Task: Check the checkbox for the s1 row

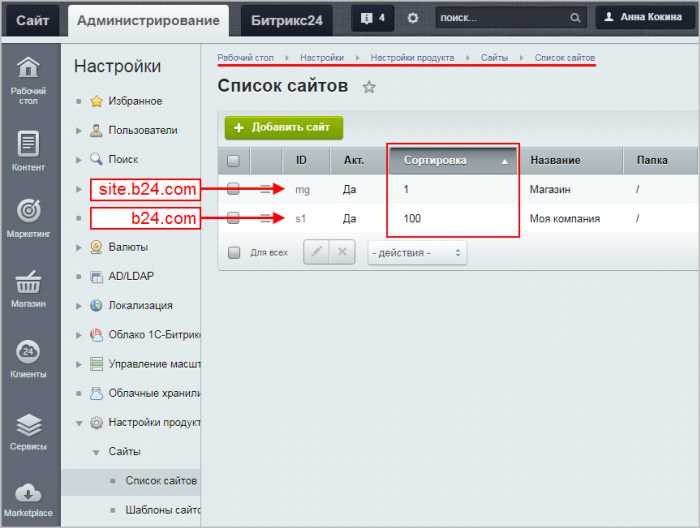Action: [233, 218]
